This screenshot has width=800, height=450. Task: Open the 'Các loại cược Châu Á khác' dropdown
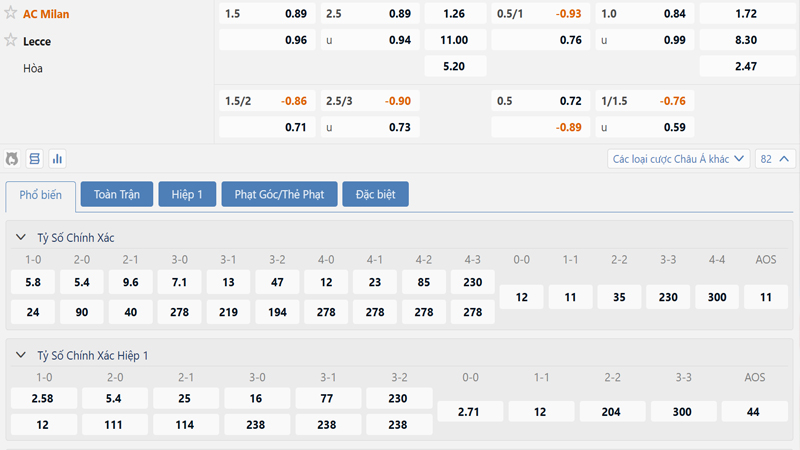(x=679, y=158)
